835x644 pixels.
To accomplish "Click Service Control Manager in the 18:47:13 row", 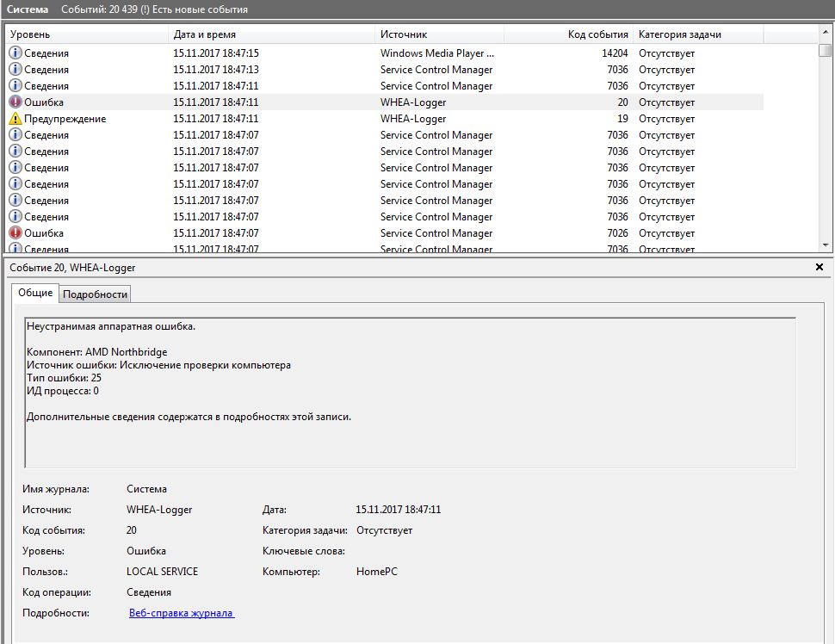I will click(436, 70).
